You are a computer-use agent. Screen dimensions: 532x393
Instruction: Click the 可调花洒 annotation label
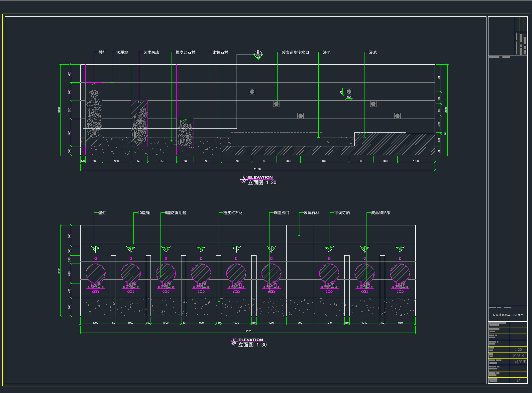tap(342, 213)
